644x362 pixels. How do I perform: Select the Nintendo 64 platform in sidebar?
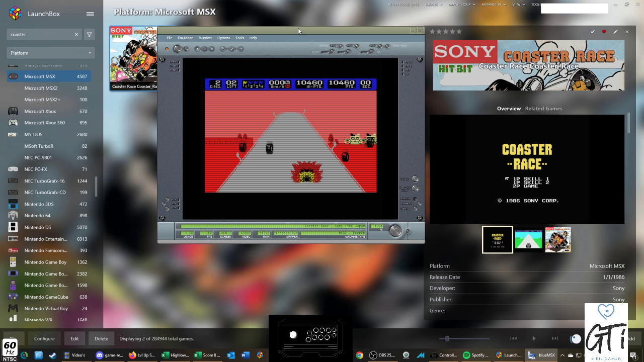click(x=37, y=216)
